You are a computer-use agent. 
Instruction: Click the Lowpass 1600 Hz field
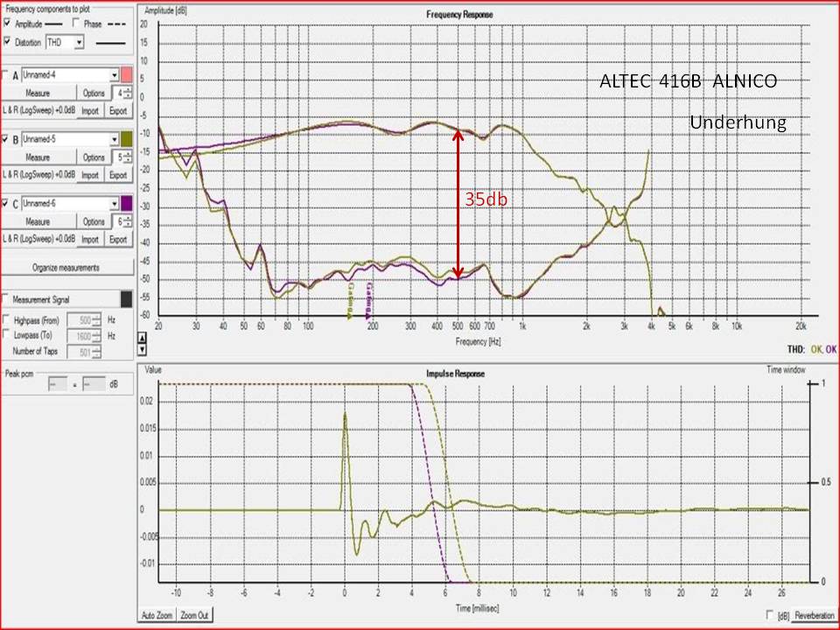[x=84, y=336]
